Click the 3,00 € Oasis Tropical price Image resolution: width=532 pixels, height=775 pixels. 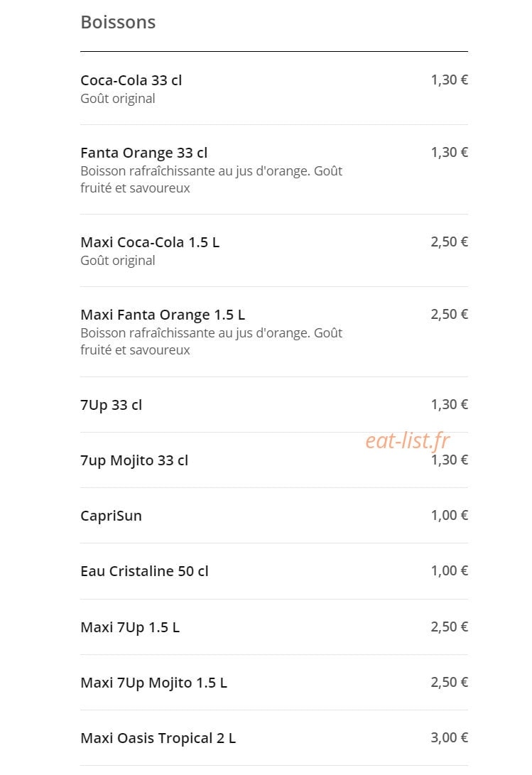(450, 737)
